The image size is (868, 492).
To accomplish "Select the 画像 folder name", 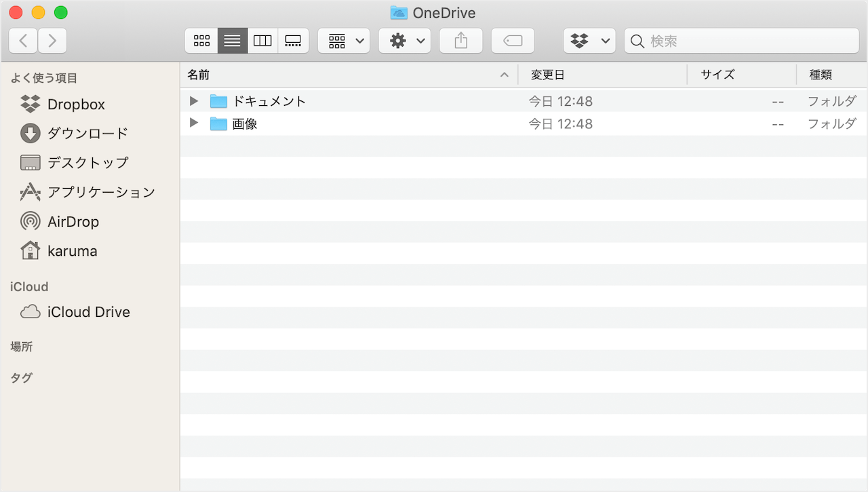I will pos(245,124).
